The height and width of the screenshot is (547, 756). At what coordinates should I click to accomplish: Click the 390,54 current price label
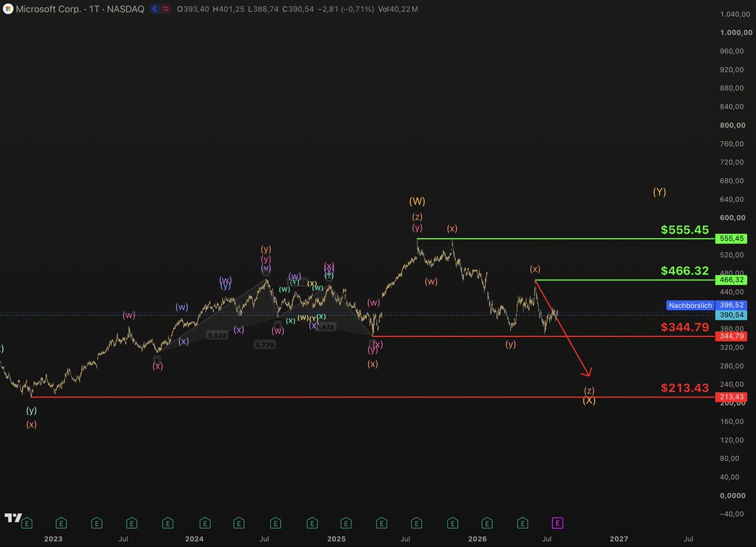point(732,314)
